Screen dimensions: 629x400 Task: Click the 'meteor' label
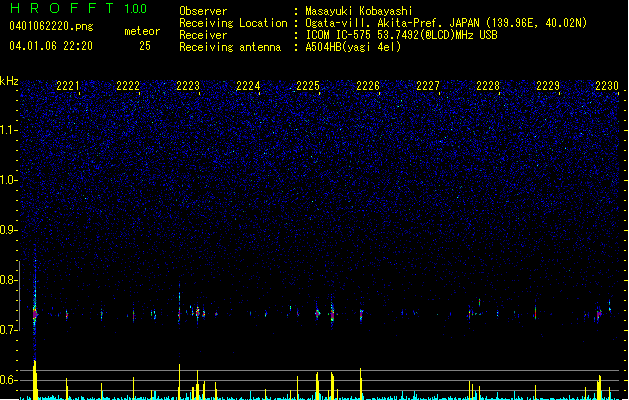142,31
